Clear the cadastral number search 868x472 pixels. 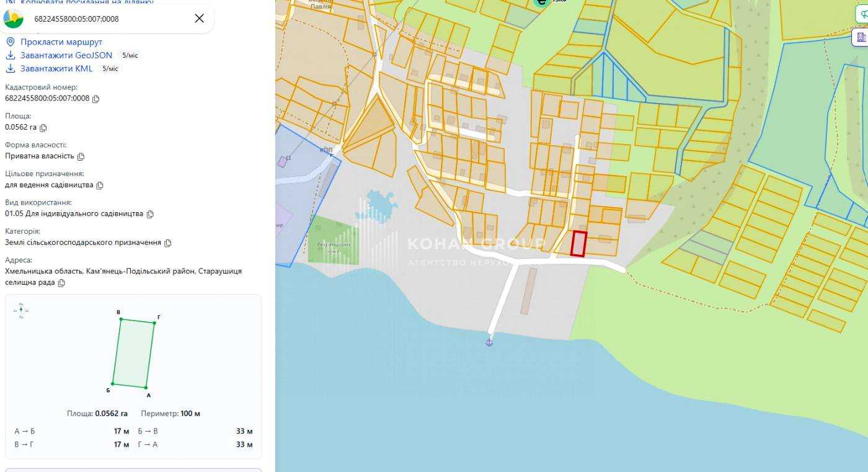(199, 19)
